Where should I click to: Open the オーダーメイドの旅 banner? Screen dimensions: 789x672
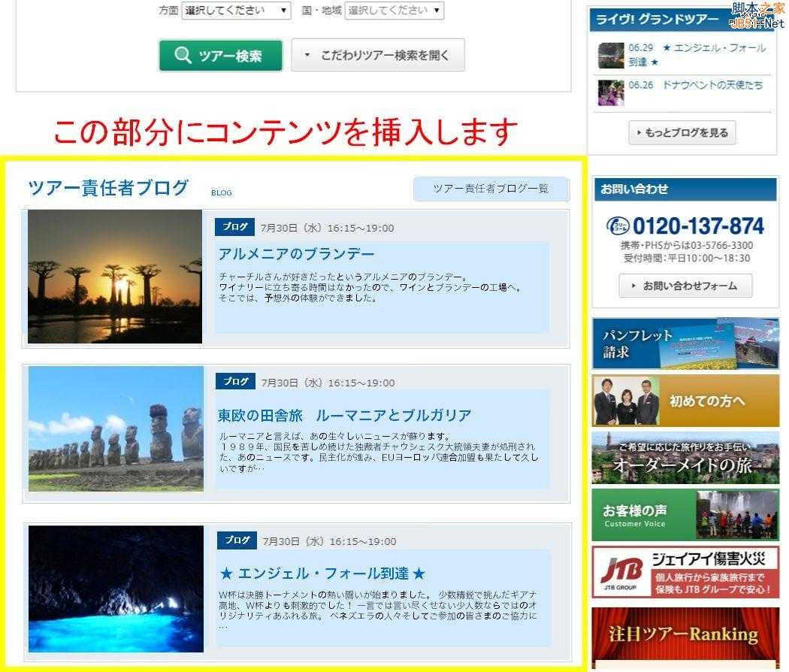pyautogui.click(x=685, y=459)
